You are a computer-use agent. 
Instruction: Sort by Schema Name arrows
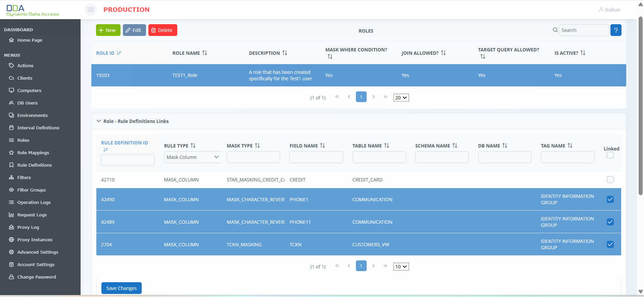(x=455, y=145)
